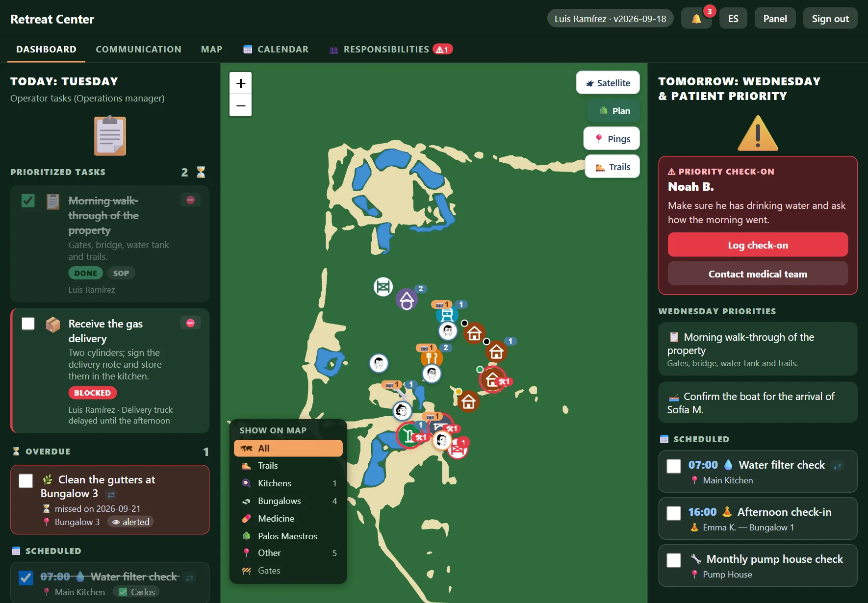The image size is (868, 603).
Task: Select the green Palos Maestros map marker
Action: (408, 435)
